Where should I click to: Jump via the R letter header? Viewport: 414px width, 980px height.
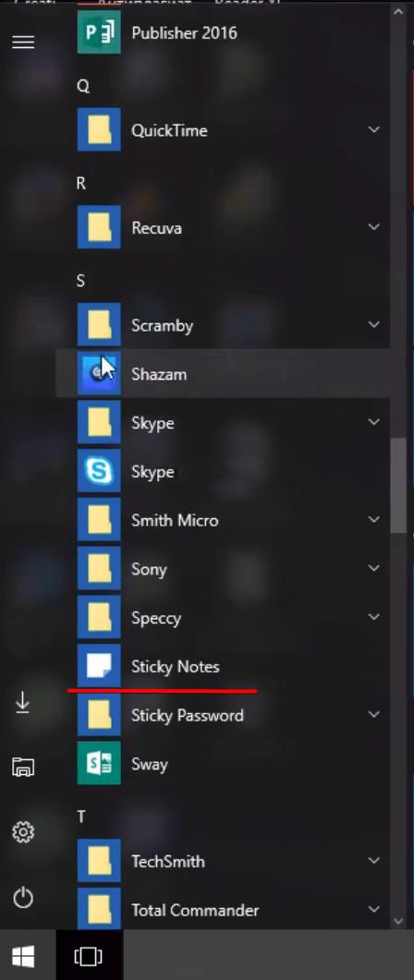pos(81,184)
